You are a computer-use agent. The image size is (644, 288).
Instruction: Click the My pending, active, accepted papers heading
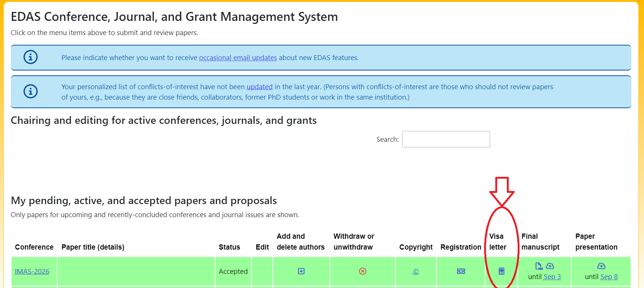coord(144,201)
